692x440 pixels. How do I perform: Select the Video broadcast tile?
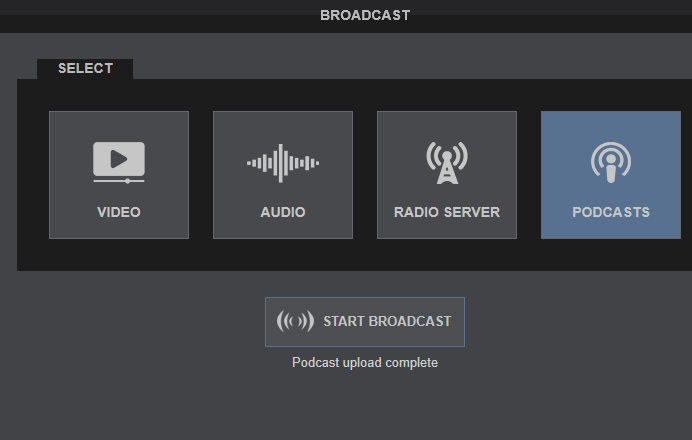[x=119, y=175]
